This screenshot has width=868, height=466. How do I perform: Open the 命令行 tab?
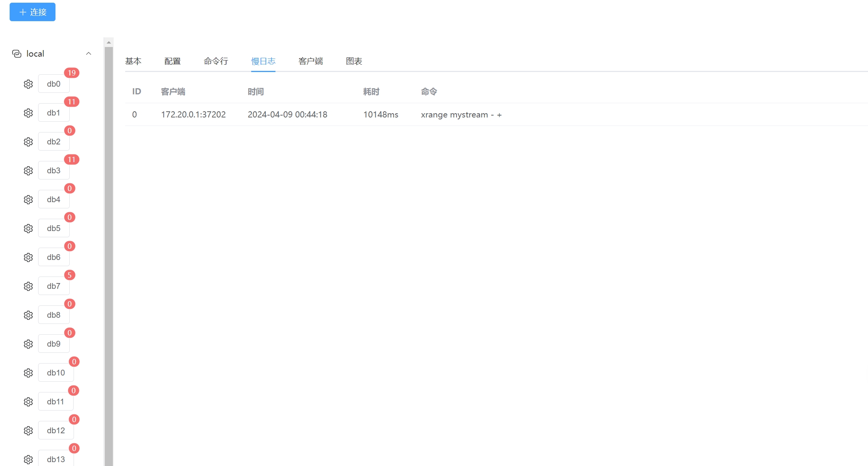[216, 61]
